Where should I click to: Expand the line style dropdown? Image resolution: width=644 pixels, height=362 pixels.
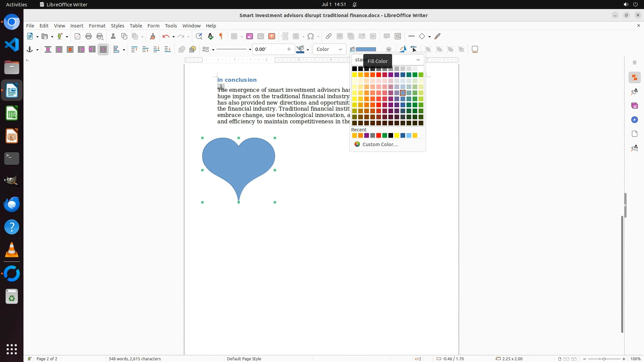pos(250,50)
